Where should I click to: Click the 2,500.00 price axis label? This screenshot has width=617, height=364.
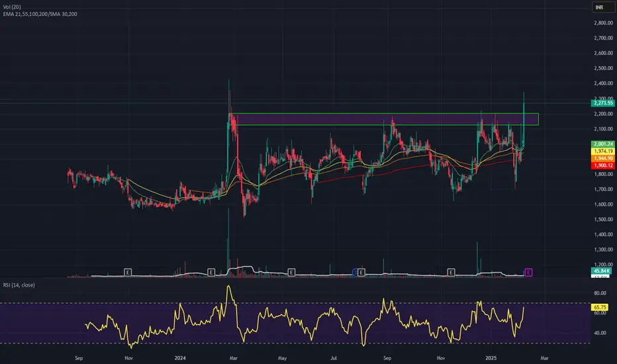(x=603, y=68)
